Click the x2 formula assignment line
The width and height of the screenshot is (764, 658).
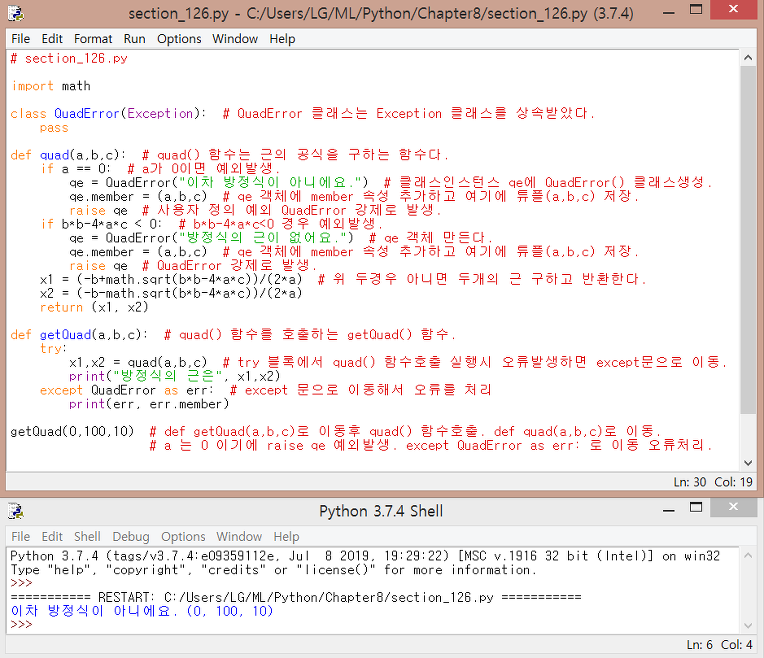(x=171, y=293)
